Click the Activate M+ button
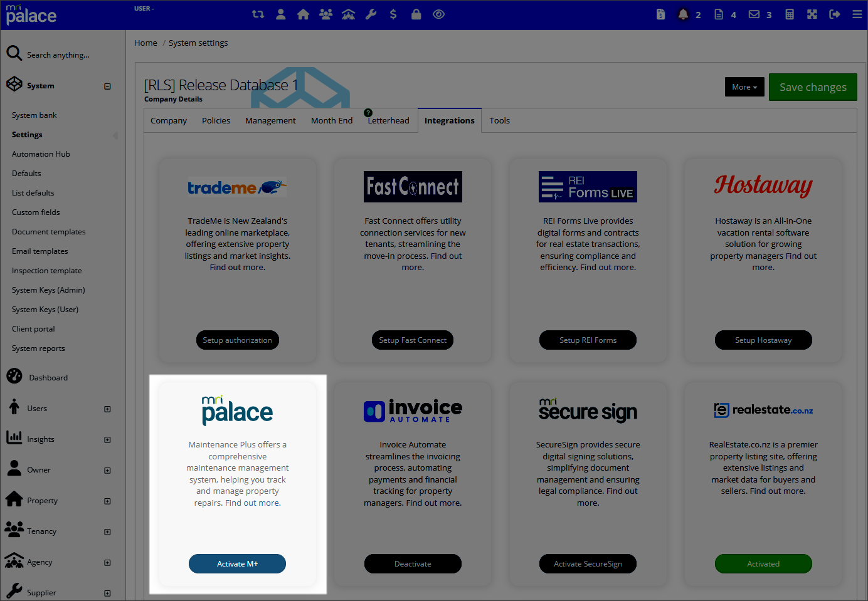Screen dimensions: 868x601 point(237,564)
